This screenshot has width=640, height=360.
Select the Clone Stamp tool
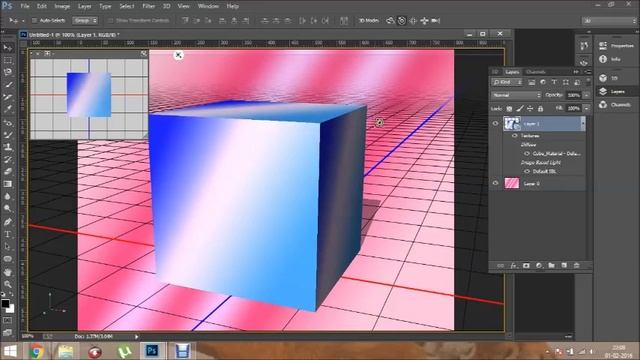pyautogui.click(x=7, y=147)
